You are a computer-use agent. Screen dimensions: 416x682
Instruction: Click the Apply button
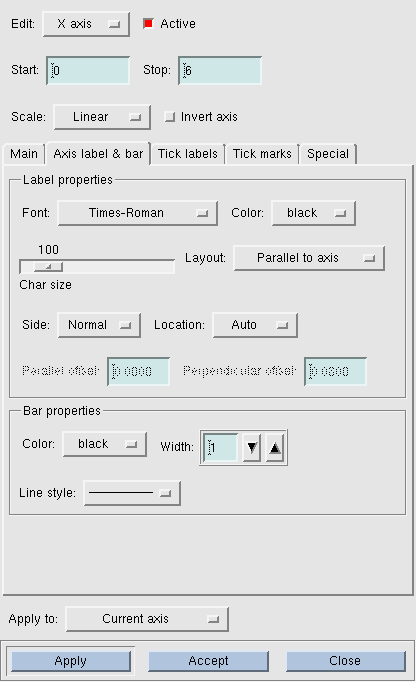[x=70, y=661]
